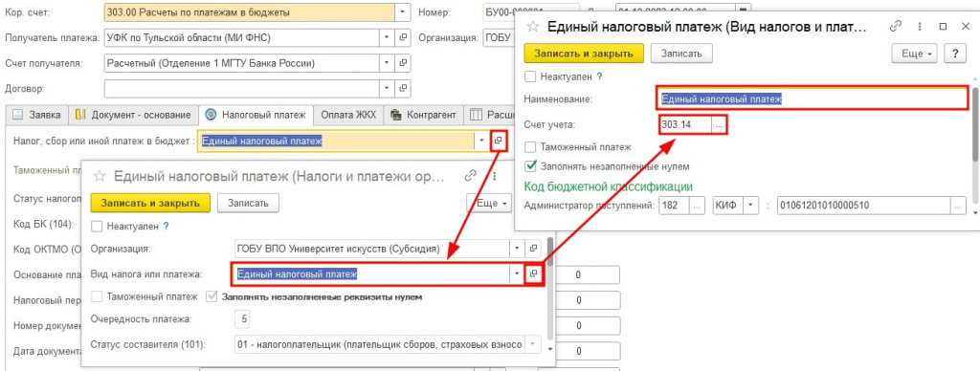Open the Организация record in Налоги и платежи window
This screenshot has height=371, width=980.
(533, 248)
